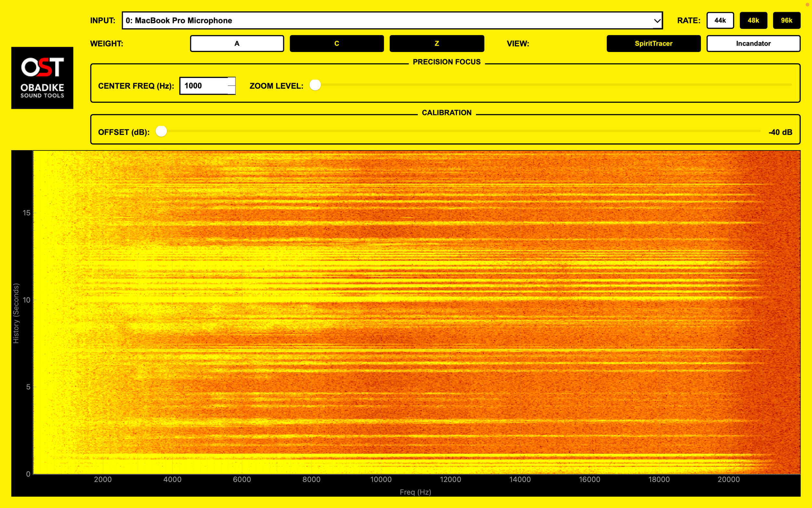
Task: Click the 8000 Hz frequency axis label
Action: coord(311,479)
